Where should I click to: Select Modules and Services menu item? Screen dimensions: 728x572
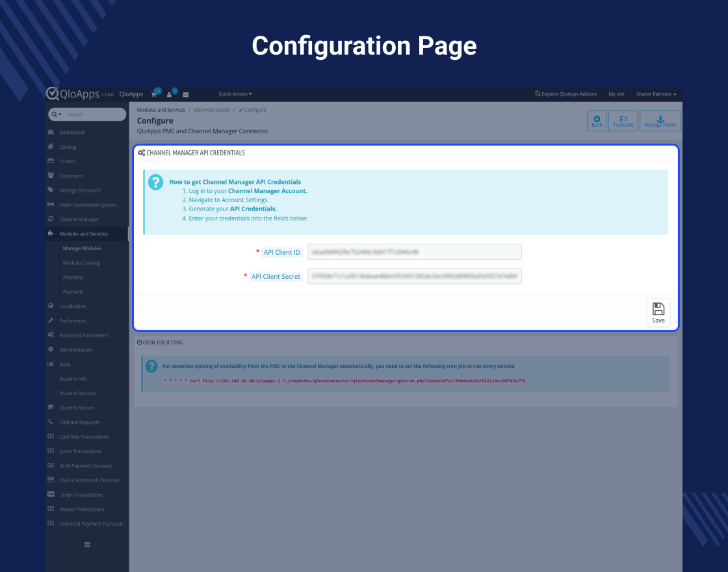87,233
